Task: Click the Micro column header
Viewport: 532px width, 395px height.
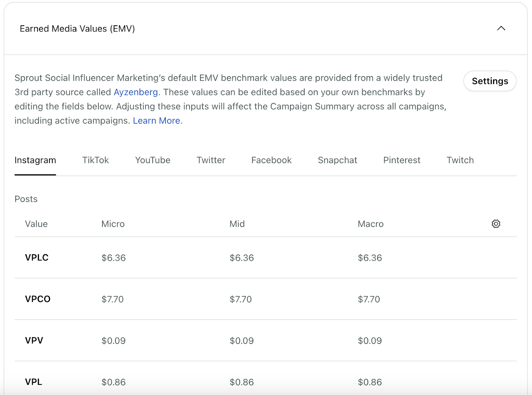Action: [113, 224]
